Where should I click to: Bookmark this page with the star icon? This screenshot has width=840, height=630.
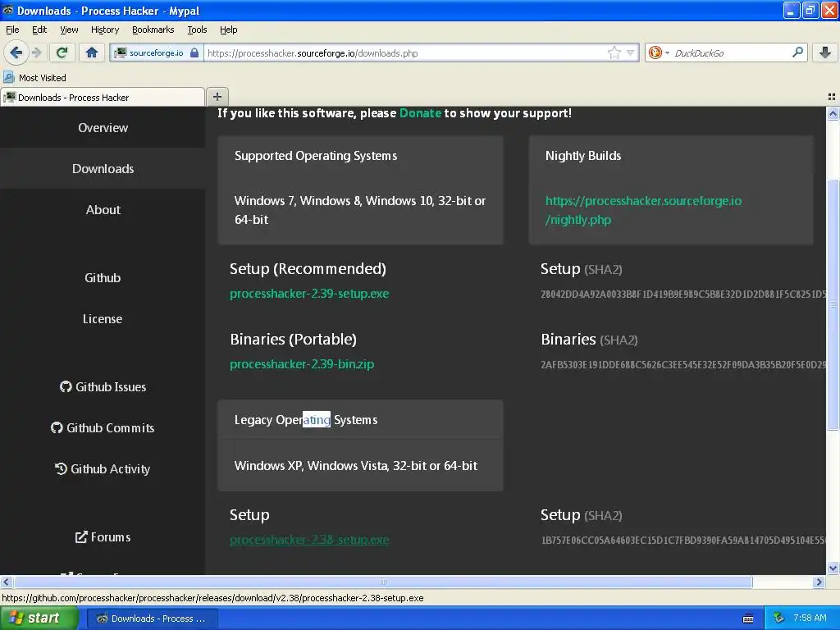coord(614,52)
